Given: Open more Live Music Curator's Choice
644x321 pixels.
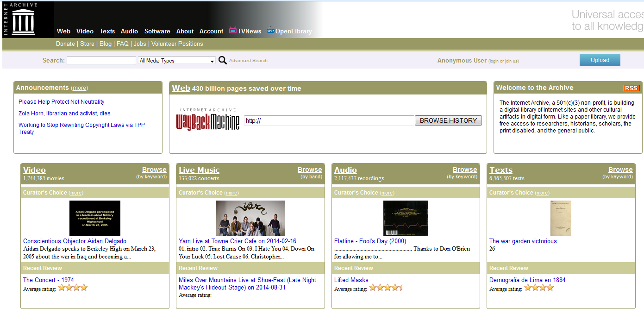Looking at the screenshot, I should [x=231, y=193].
